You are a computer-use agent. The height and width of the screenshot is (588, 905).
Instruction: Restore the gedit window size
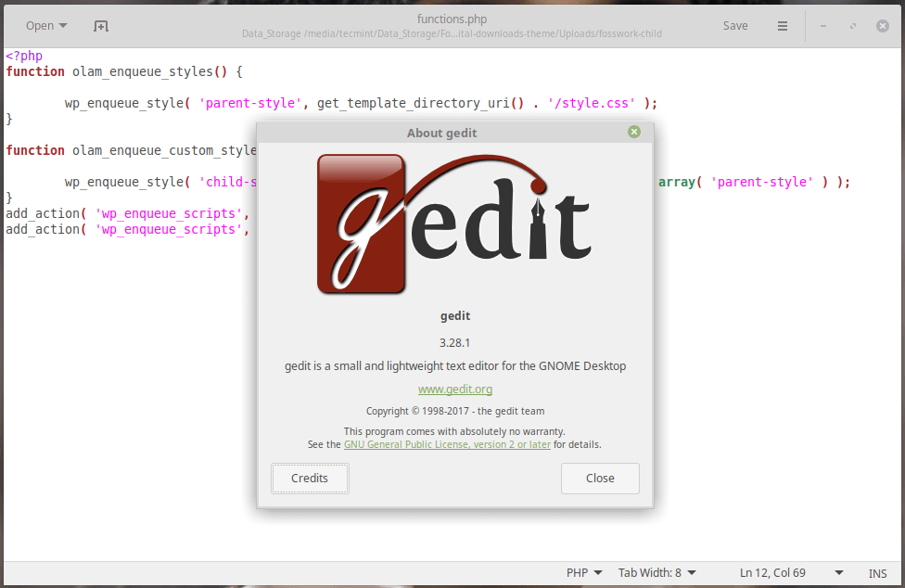click(852, 26)
